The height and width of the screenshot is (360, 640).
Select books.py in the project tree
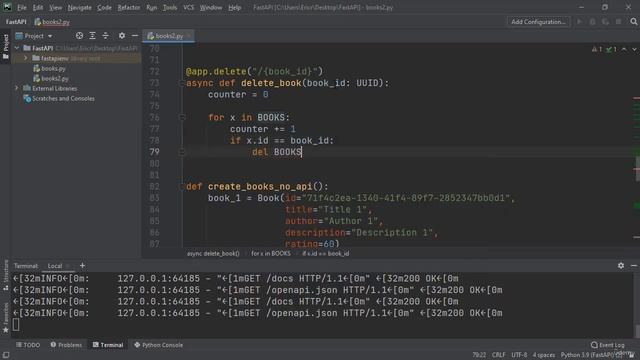[49, 69]
